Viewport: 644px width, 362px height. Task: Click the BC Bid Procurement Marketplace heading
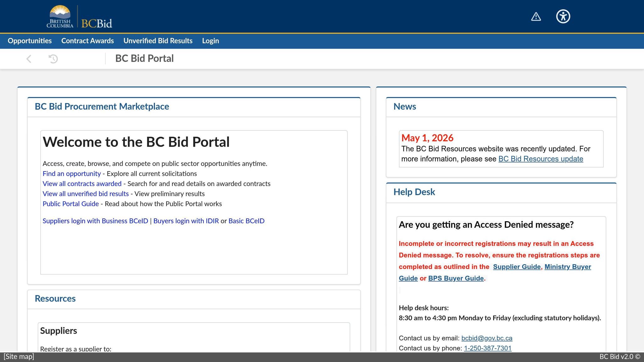(x=102, y=107)
